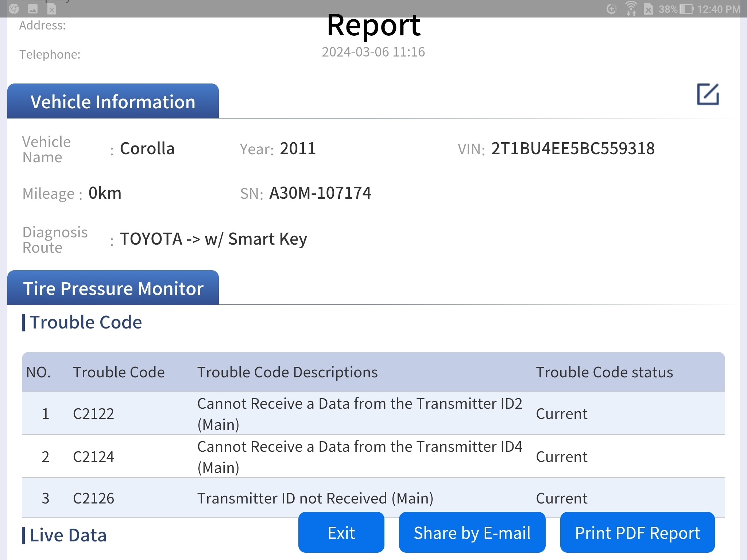Image resolution: width=747 pixels, height=560 pixels.
Task: Tap the battery indicator icon
Action: coord(686,9)
